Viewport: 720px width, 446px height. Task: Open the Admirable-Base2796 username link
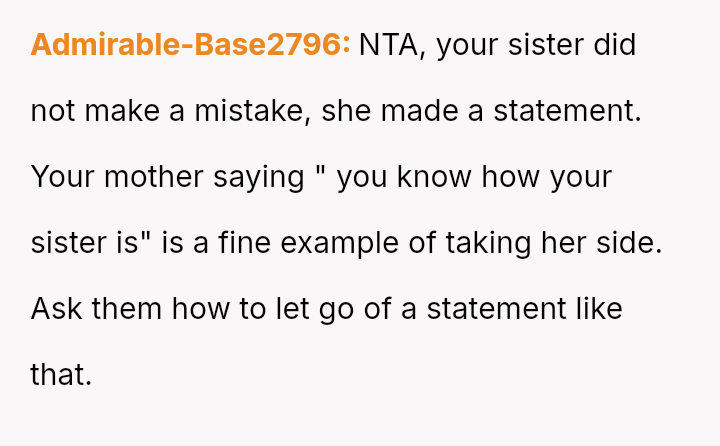pos(190,46)
